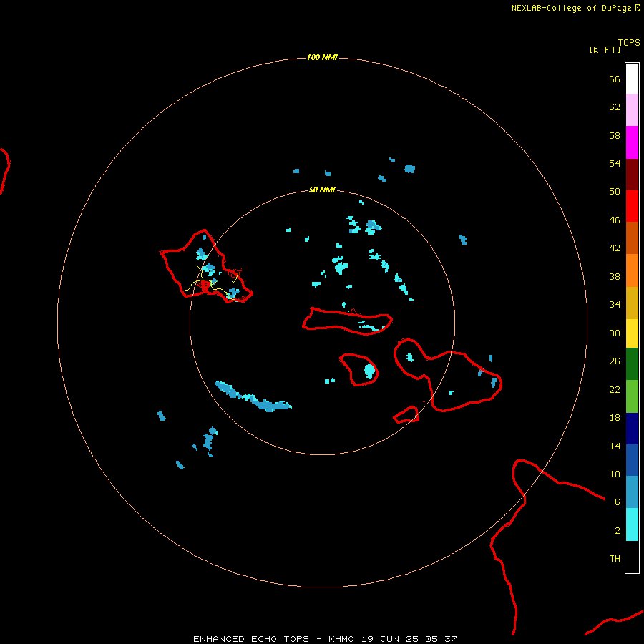Click the dark green 30 legend swatch
Image resolution: width=644 pixels, height=644 pixels.
point(632,364)
